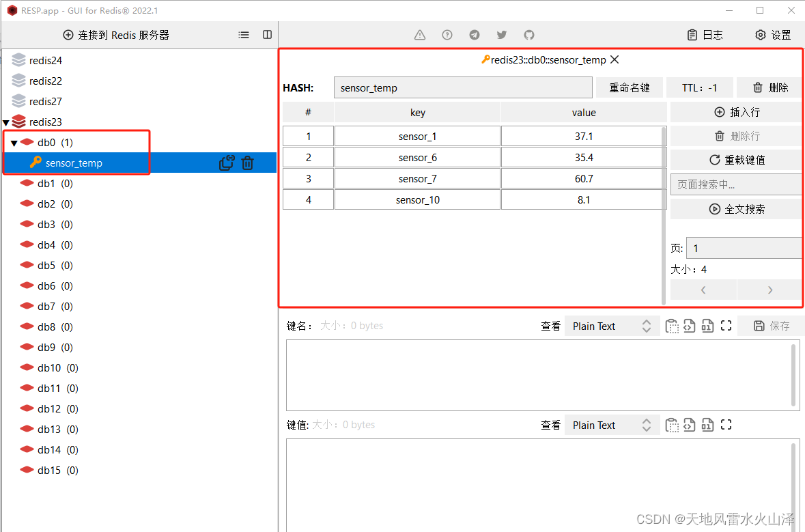Click the warning triangle icon in toolbar
The image size is (805, 532).
(419, 34)
